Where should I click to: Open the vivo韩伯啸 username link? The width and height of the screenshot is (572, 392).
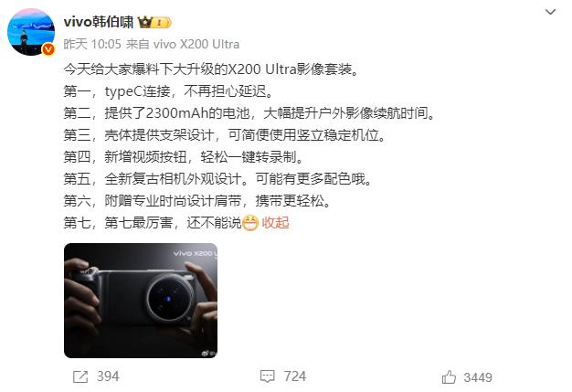click(x=99, y=22)
